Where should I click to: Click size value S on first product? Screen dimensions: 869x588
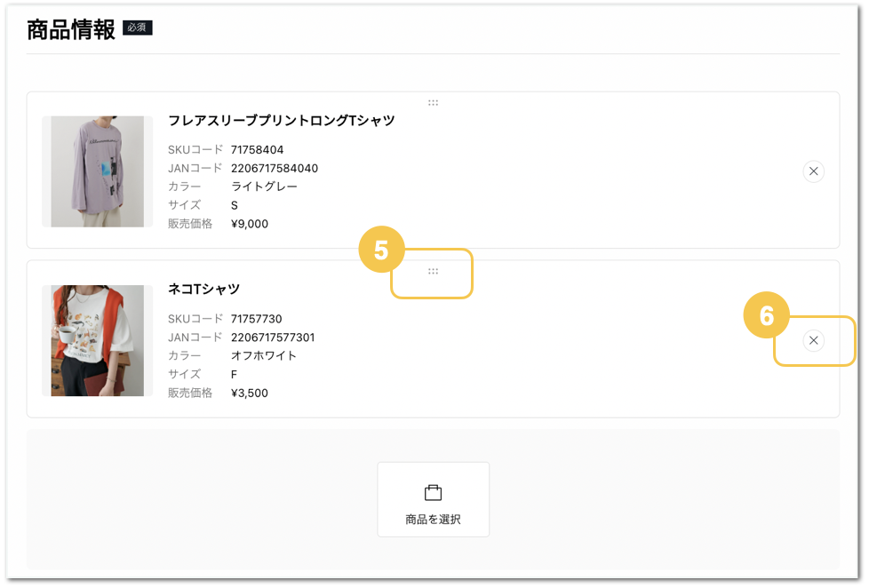[235, 205]
